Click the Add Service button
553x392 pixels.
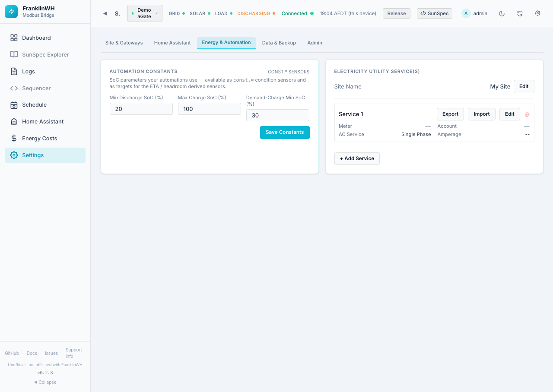357,158
